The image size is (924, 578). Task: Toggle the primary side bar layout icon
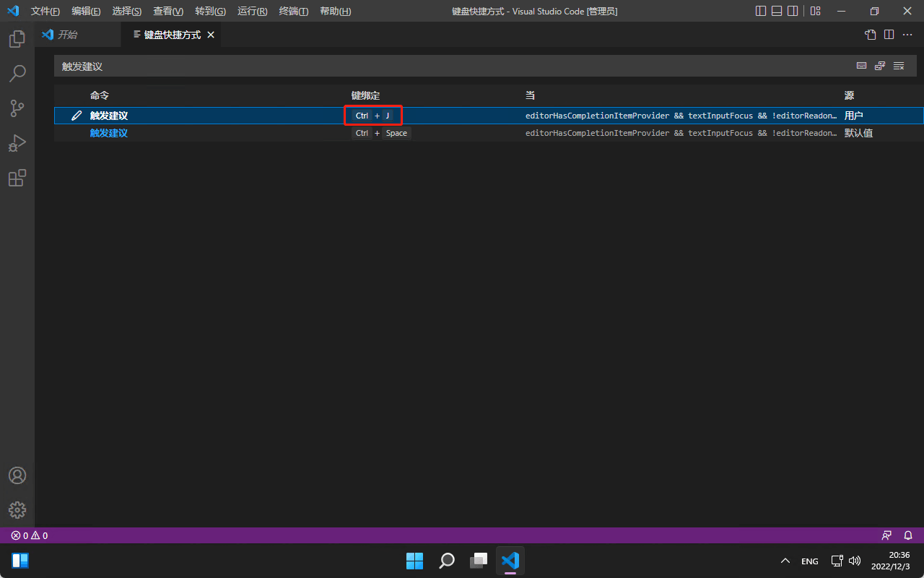(x=761, y=11)
